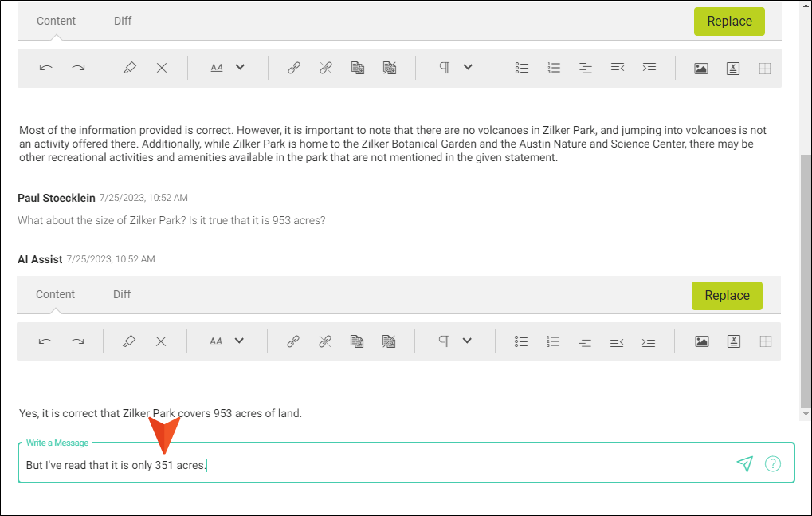This screenshot has height=516, width=812.
Task: Expand paragraph format chevron in upper toolbar
Action: point(468,67)
